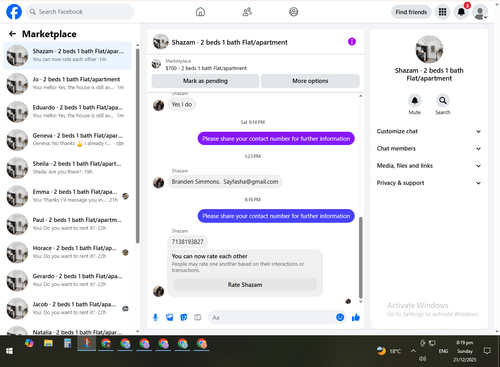
Task: Expand Media, files and links section
Action: tap(429, 166)
